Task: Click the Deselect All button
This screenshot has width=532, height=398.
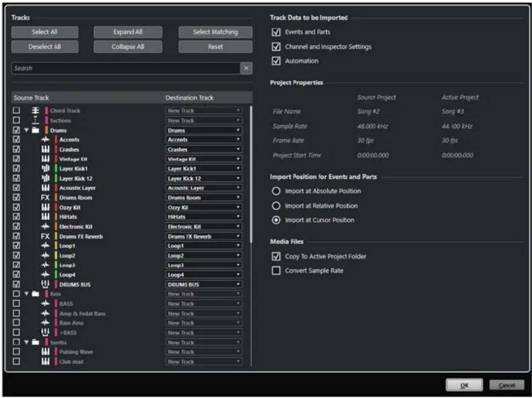Action: click(x=45, y=46)
